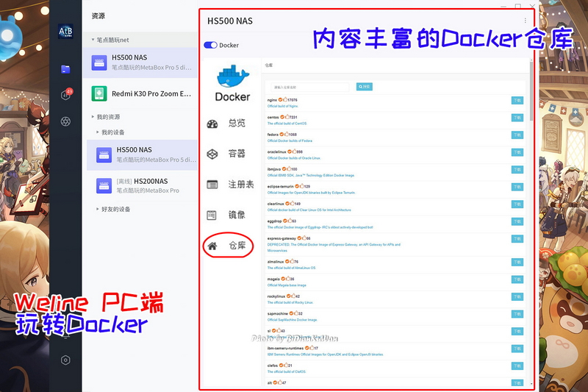
Task: Expand the 我的资源 tree node
Action: (x=93, y=117)
